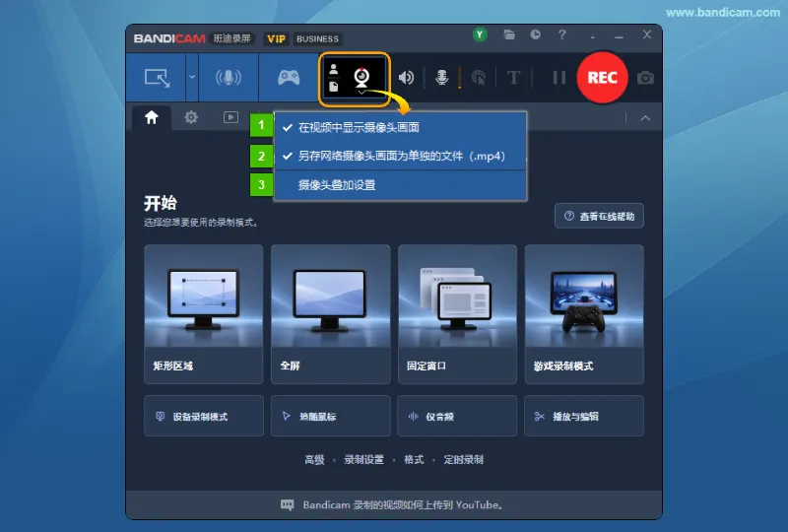
Task: Click the BUSINESS badge
Action: point(317,38)
